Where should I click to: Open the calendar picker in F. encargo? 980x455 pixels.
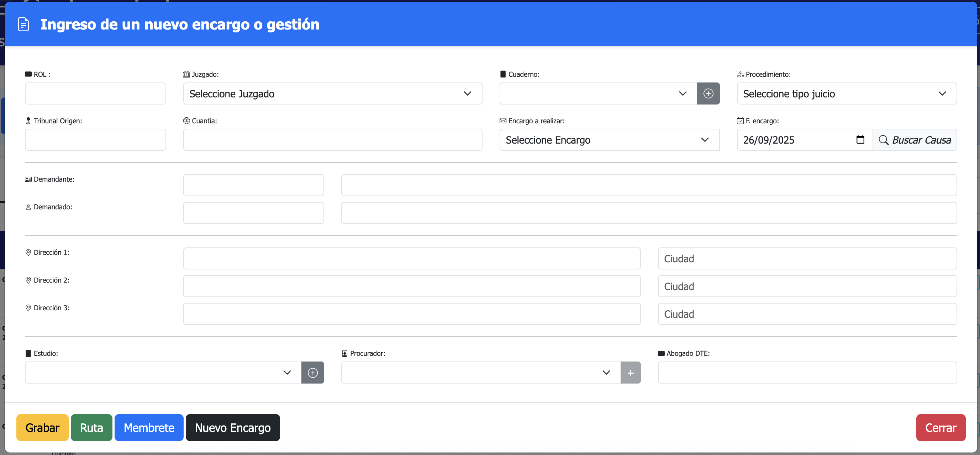click(x=860, y=140)
